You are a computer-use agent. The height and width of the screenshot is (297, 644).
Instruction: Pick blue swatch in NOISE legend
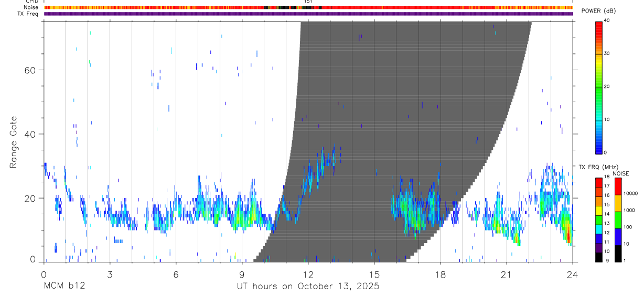point(618,236)
